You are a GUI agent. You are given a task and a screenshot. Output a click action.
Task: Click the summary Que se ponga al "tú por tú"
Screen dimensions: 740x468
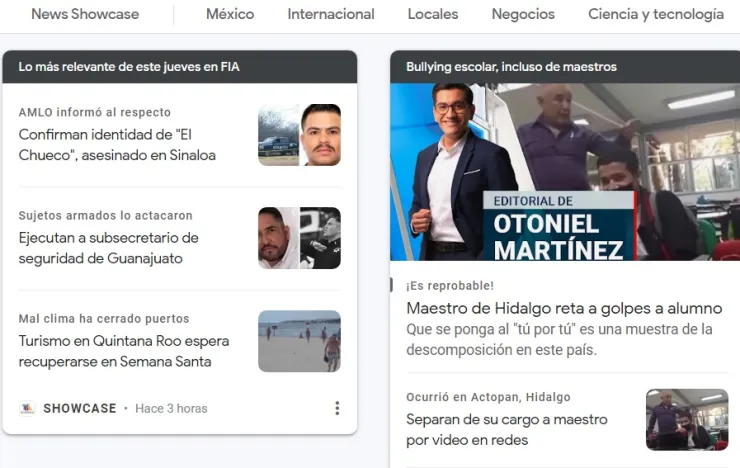point(559,339)
